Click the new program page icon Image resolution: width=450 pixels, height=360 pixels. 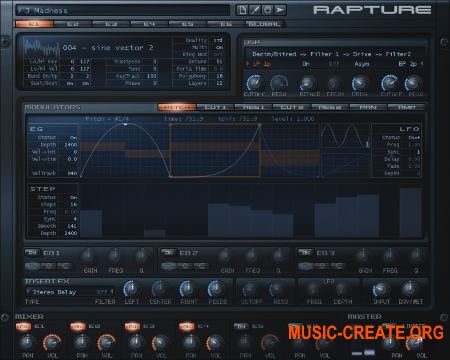[x=242, y=10]
